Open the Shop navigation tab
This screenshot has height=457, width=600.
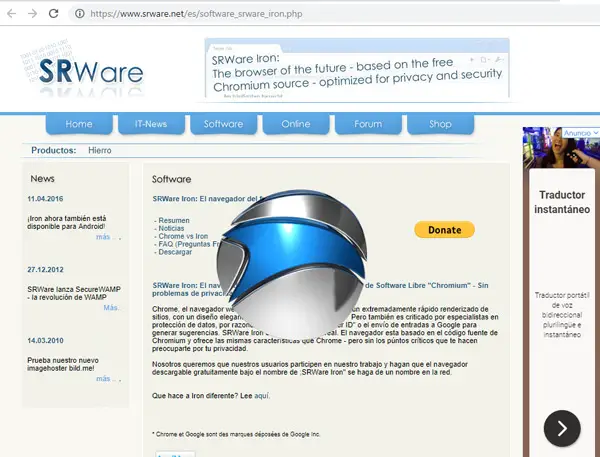440,124
